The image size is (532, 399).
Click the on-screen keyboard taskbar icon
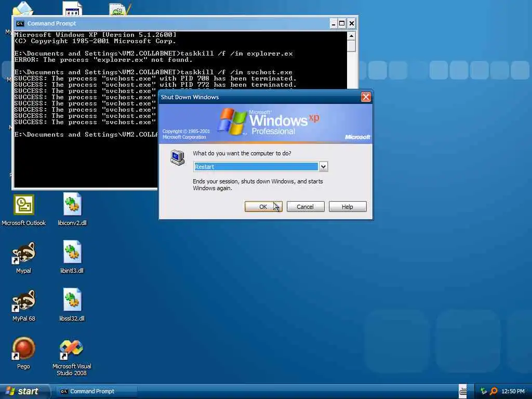coord(463,391)
